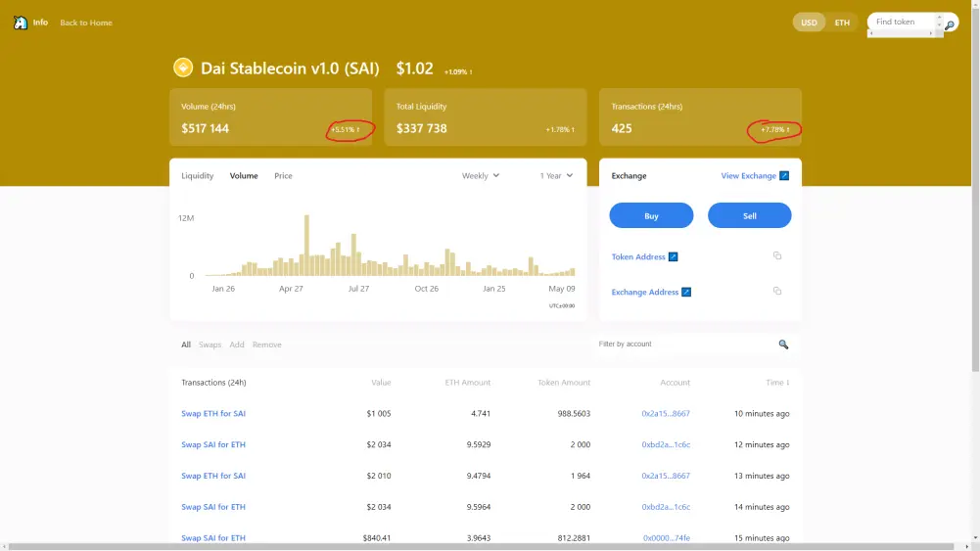The height and width of the screenshot is (551, 980).
Task: Filter transactions to Remove only
Action: click(267, 344)
